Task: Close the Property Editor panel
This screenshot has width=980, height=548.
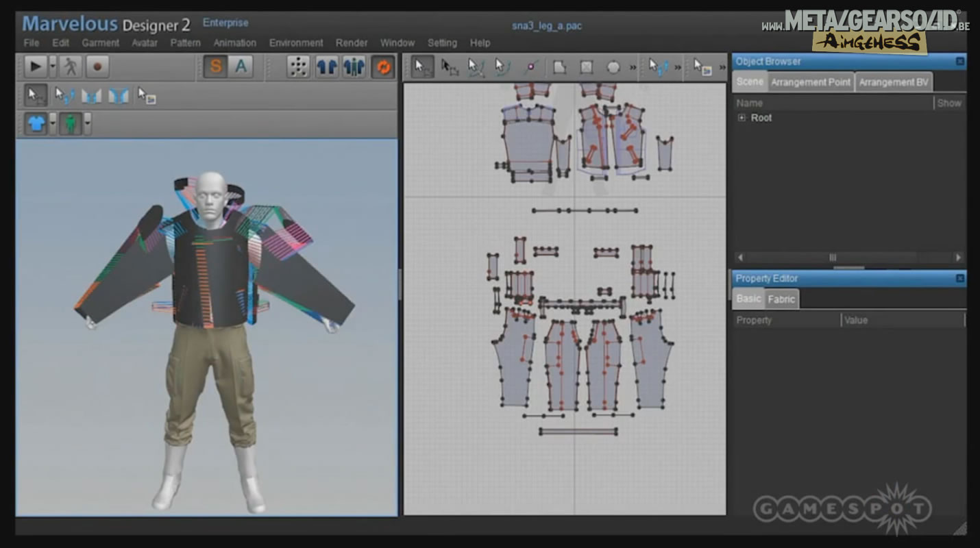Action: 960,279
